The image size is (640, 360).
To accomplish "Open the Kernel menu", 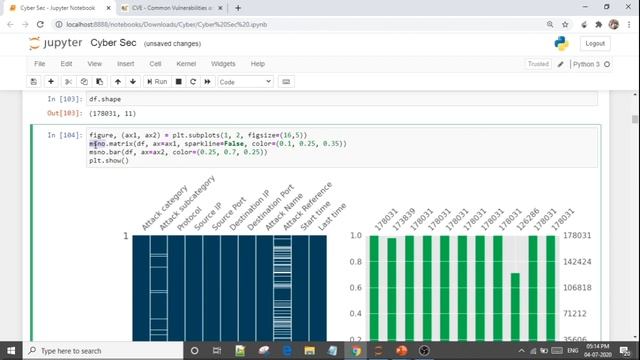I will 186,64.
